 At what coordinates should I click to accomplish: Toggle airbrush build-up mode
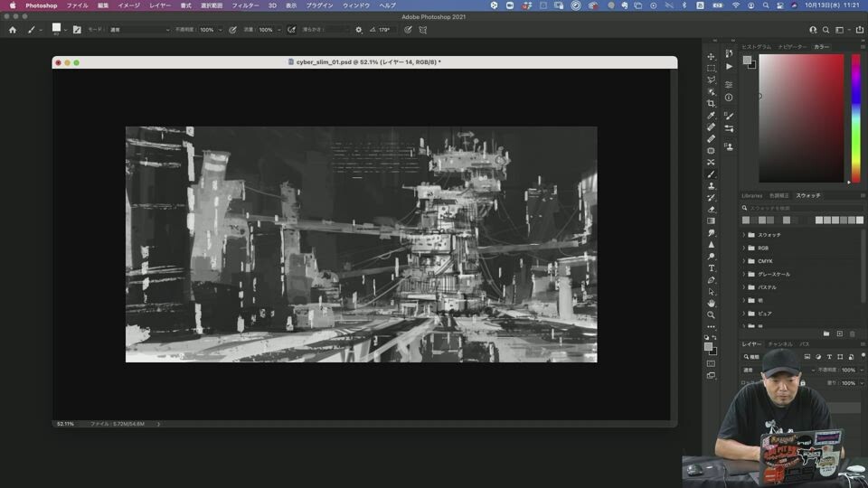[x=291, y=30]
